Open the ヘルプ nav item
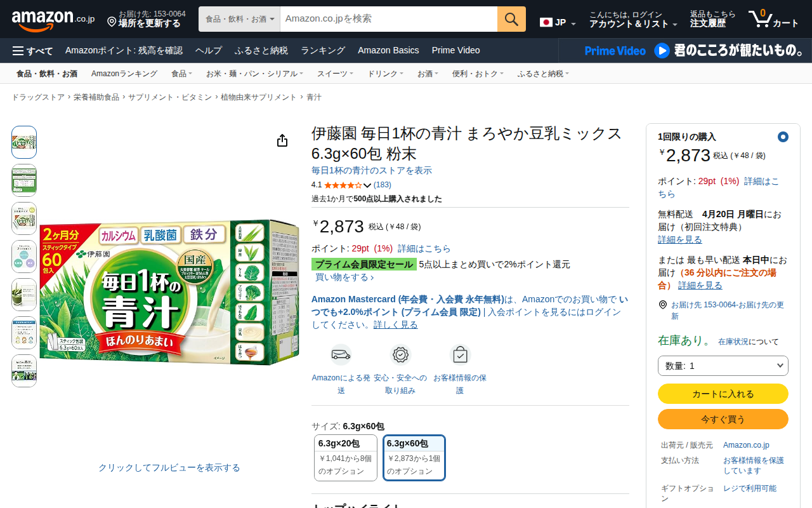Screen dimensions: 812x508 pyautogui.click(x=209, y=51)
